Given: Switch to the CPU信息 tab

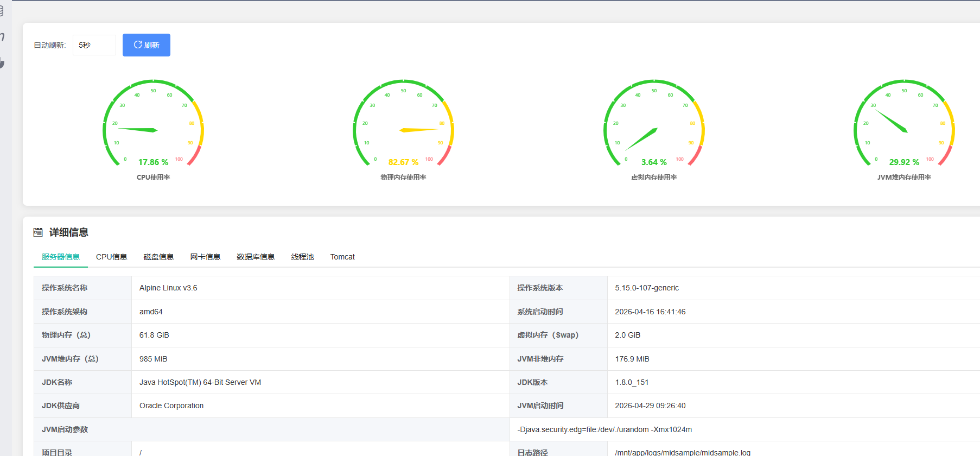Looking at the screenshot, I should point(111,257).
